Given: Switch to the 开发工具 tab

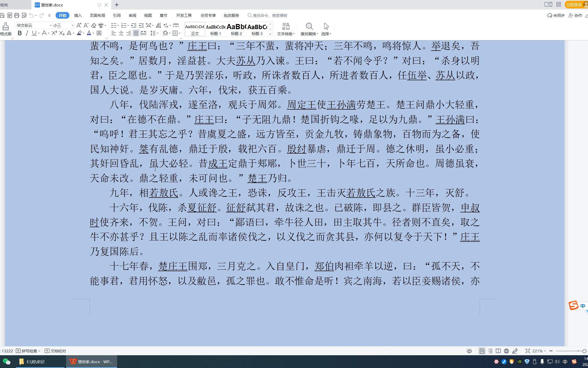Looking at the screenshot, I should pyautogui.click(x=184, y=15).
